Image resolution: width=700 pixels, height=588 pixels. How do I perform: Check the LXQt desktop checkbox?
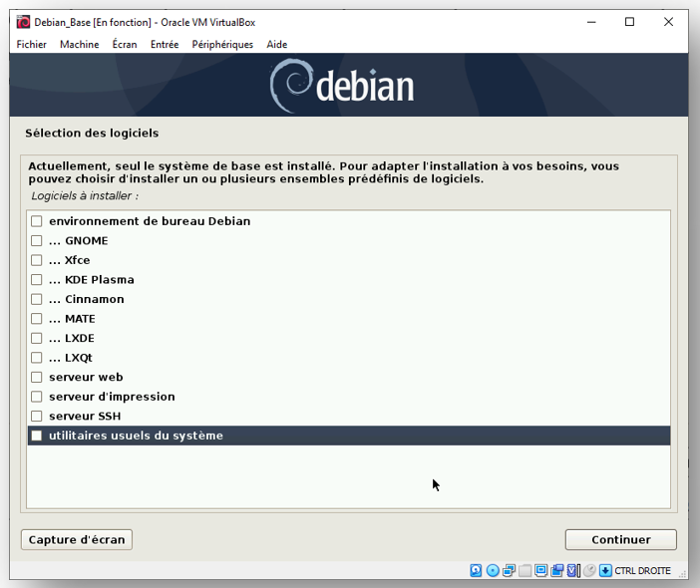click(x=37, y=358)
